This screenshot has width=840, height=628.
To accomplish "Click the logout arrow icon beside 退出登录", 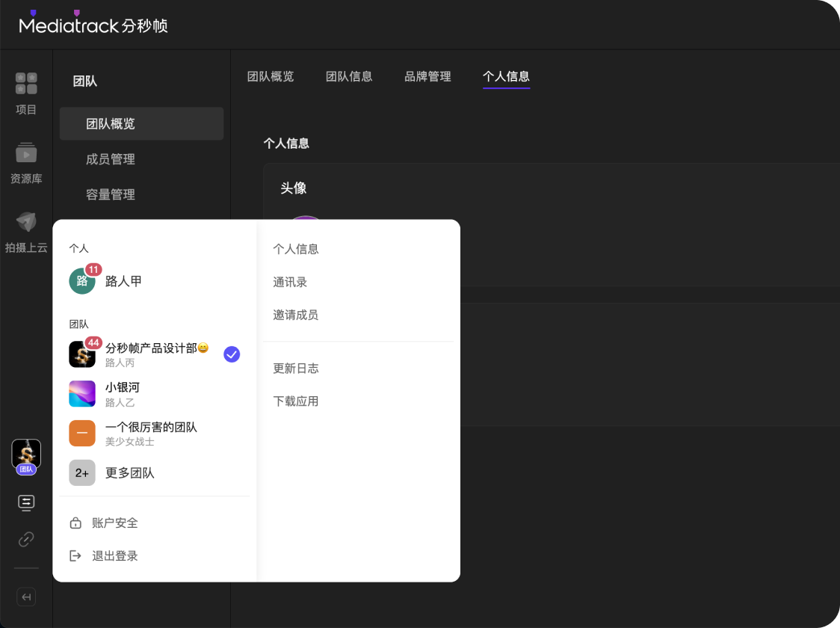I will 75,555.
